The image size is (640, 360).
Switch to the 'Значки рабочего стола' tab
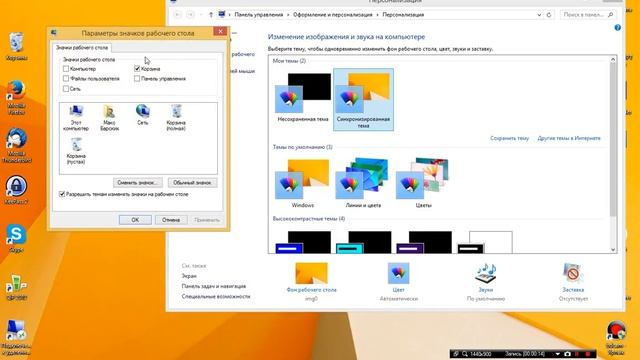tap(82, 48)
